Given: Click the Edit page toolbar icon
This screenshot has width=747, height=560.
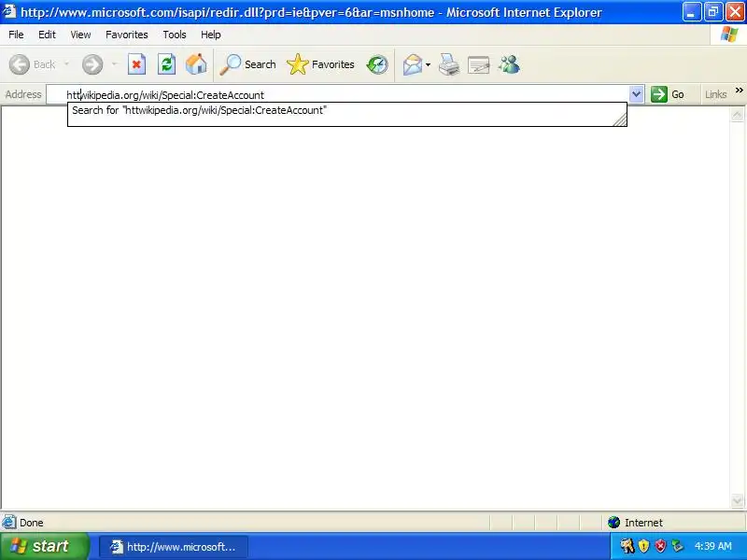Looking at the screenshot, I should point(479,64).
